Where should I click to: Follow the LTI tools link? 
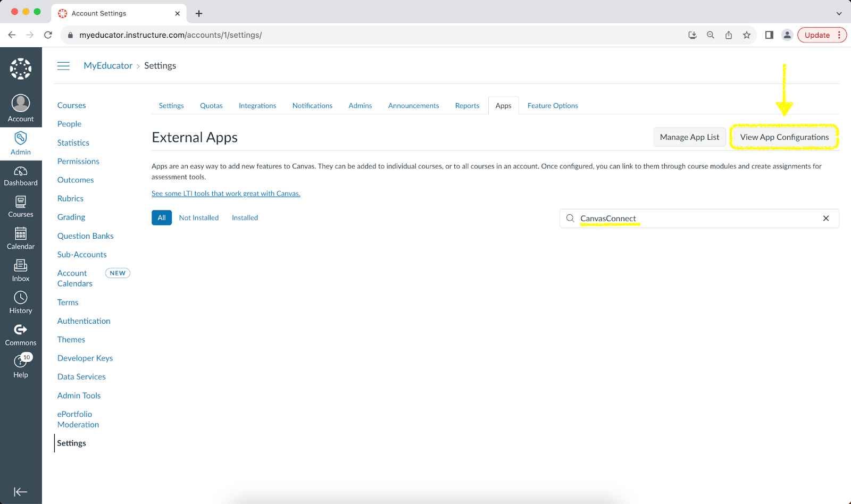click(226, 194)
